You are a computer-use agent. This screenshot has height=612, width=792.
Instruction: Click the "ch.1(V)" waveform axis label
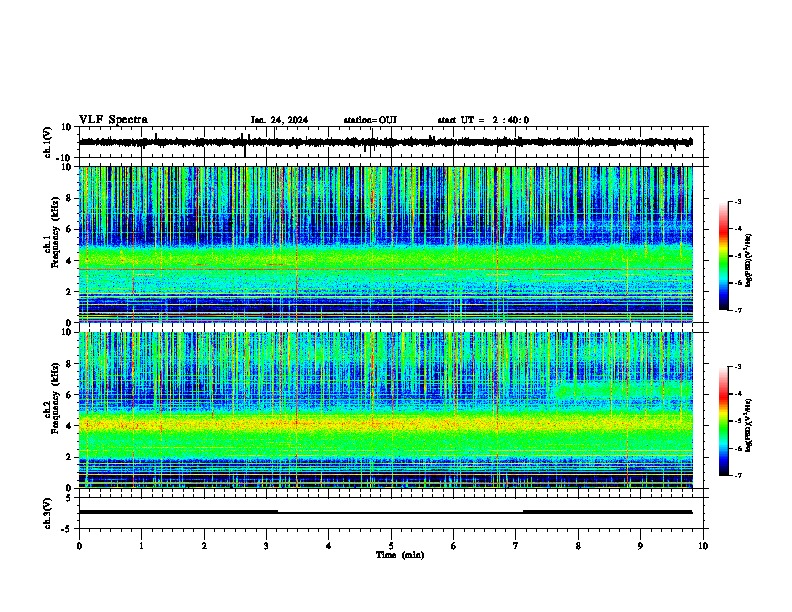pos(48,142)
